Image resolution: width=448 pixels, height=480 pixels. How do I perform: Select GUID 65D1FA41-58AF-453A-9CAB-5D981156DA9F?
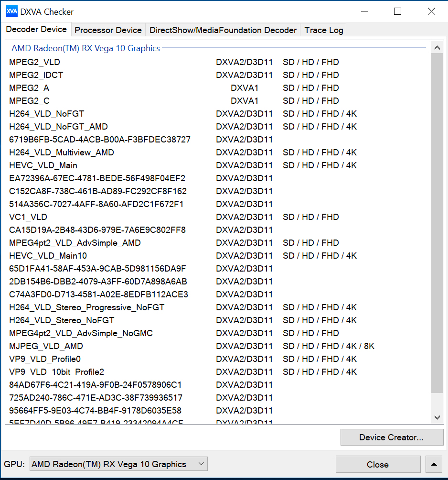pos(217,269)
